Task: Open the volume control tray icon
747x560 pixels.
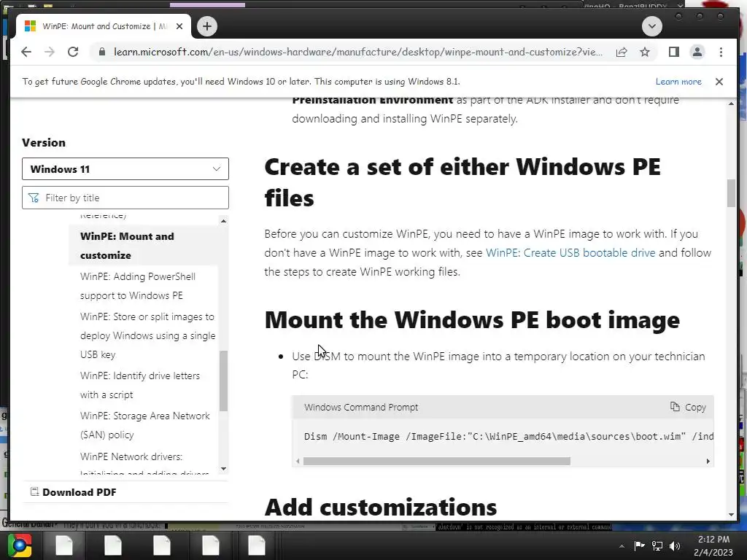Action: (x=675, y=545)
